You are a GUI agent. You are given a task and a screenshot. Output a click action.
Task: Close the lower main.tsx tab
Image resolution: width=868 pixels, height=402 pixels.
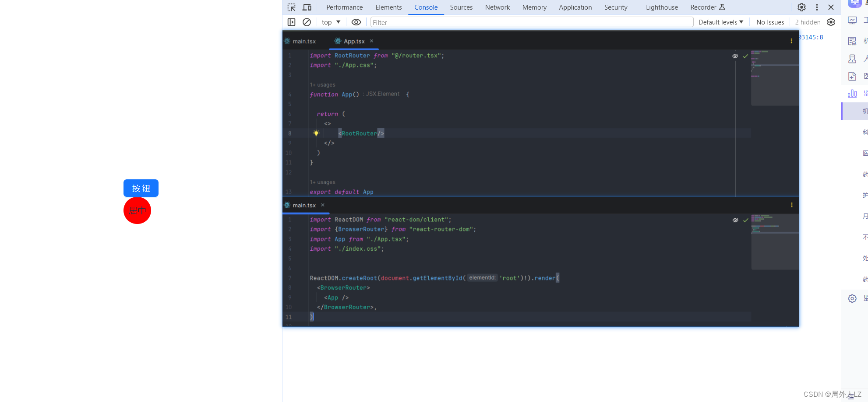[x=323, y=205]
